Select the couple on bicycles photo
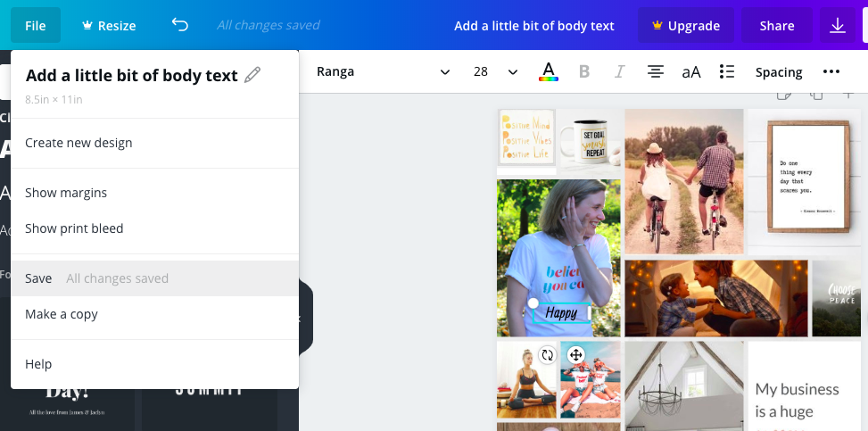This screenshot has height=431, width=868. [x=683, y=181]
